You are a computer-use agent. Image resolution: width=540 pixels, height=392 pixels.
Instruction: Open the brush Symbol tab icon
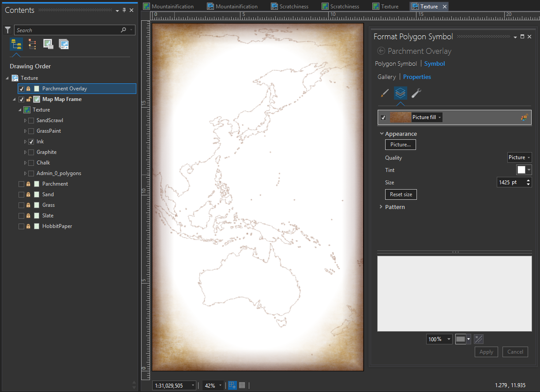[385, 93]
